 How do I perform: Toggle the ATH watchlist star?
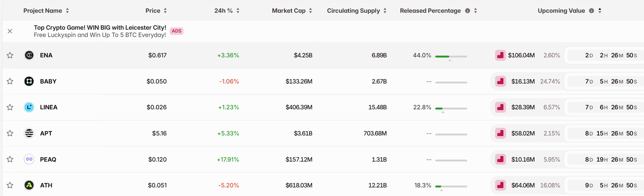(10, 185)
